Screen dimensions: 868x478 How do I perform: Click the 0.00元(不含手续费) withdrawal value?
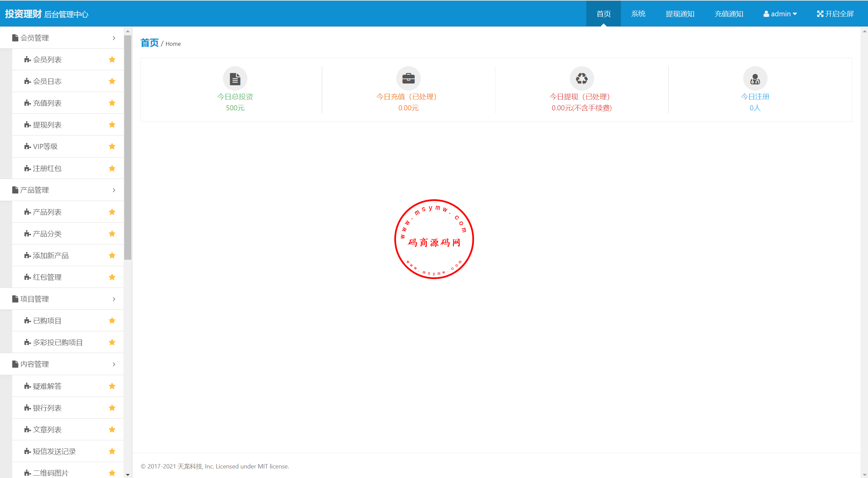coord(582,108)
